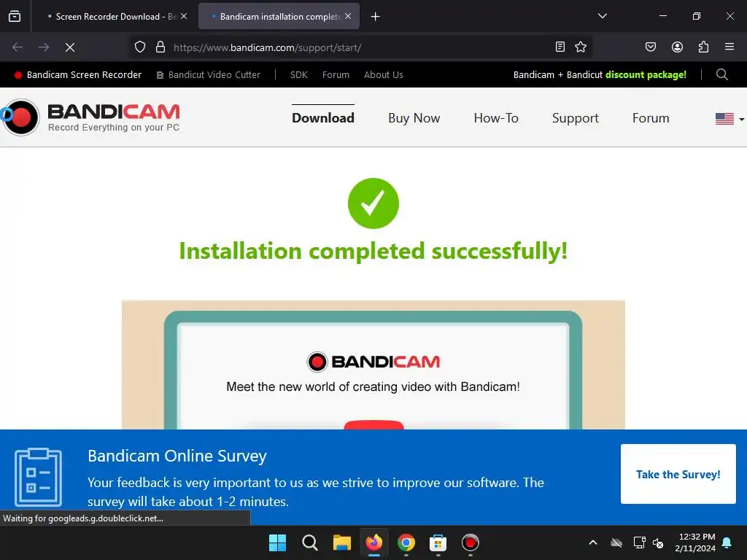Bookmark this page with star

pyautogui.click(x=580, y=47)
